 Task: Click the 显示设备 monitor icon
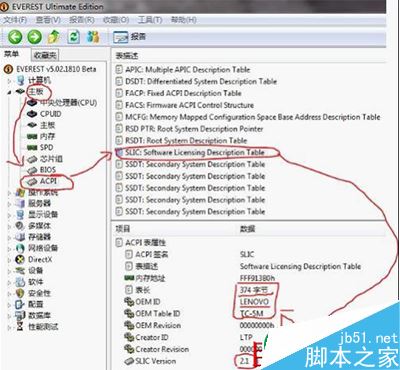[21, 215]
